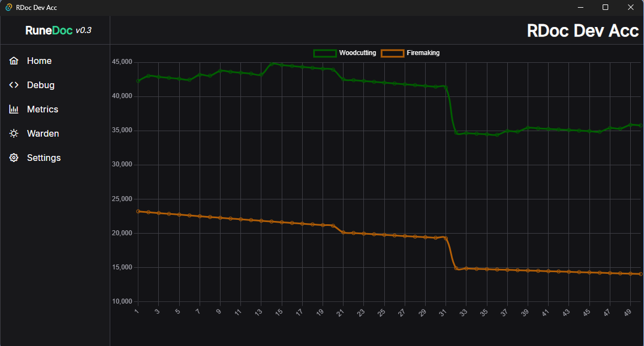The width and height of the screenshot is (644, 346).
Task: Click the app icon in title bar
Action: [9, 8]
